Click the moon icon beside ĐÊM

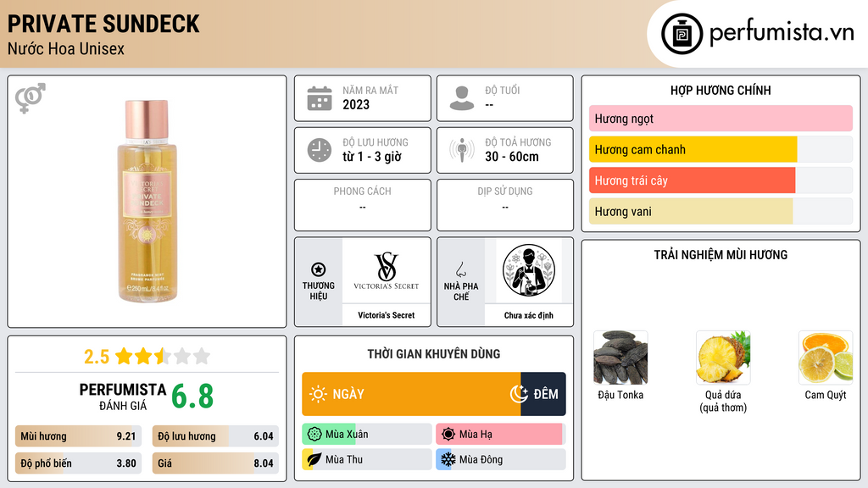tap(519, 394)
